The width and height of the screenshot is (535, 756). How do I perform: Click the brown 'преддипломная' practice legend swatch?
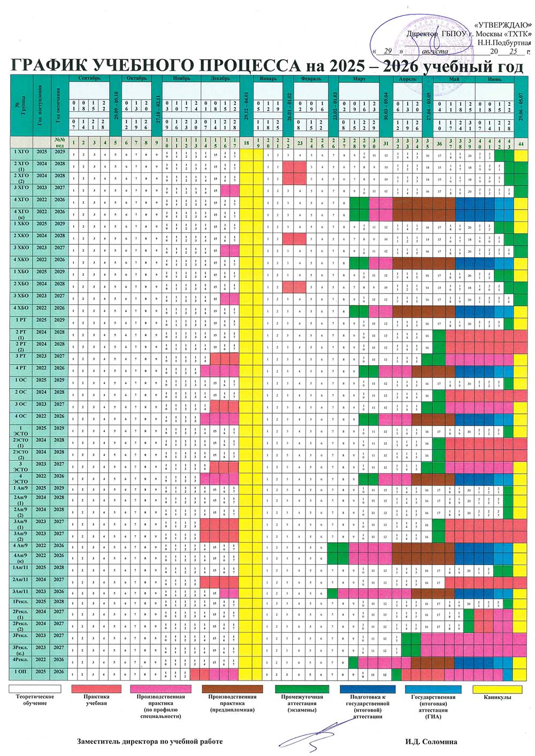coord(232,689)
